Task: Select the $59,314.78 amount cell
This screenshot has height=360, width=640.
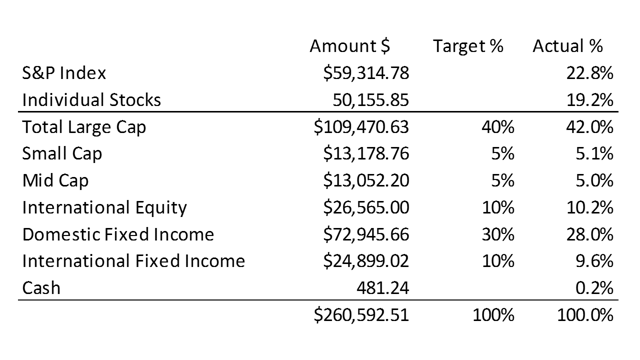Action: (366, 73)
